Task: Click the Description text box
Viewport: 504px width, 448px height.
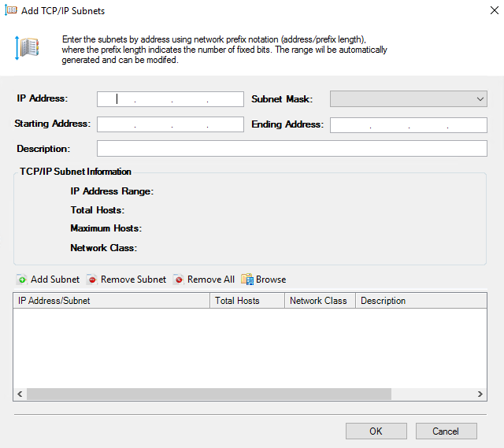Action: pos(291,149)
